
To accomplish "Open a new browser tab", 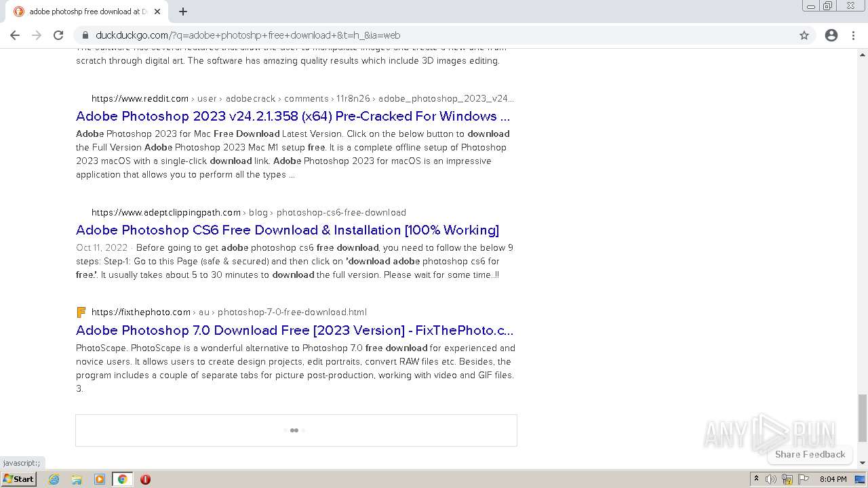I will click(x=183, y=12).
